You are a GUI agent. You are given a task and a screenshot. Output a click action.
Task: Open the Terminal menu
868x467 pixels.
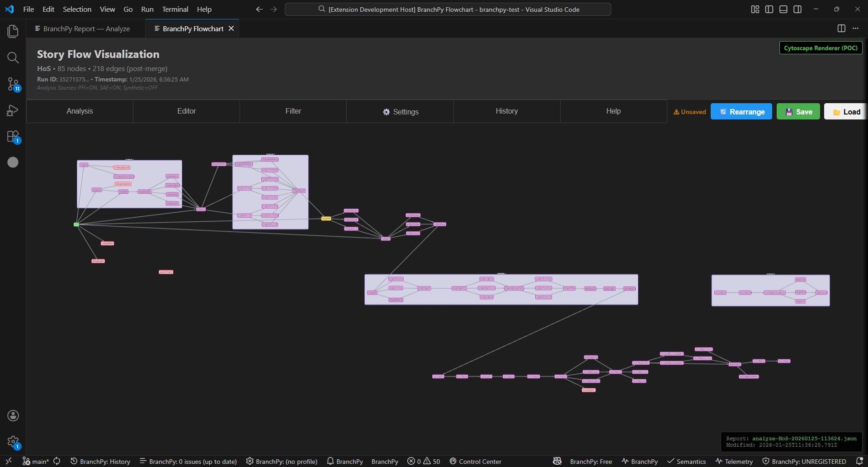pos(175,9)
